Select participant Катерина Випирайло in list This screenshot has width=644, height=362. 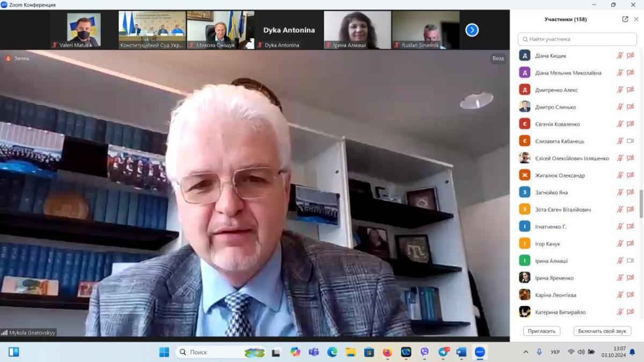coord(560,312)
